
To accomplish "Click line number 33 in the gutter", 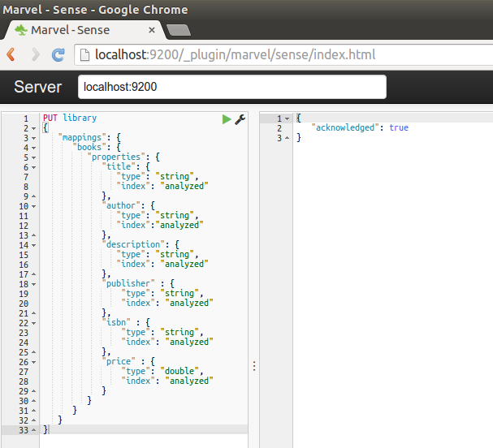I will tap(24, 430).
